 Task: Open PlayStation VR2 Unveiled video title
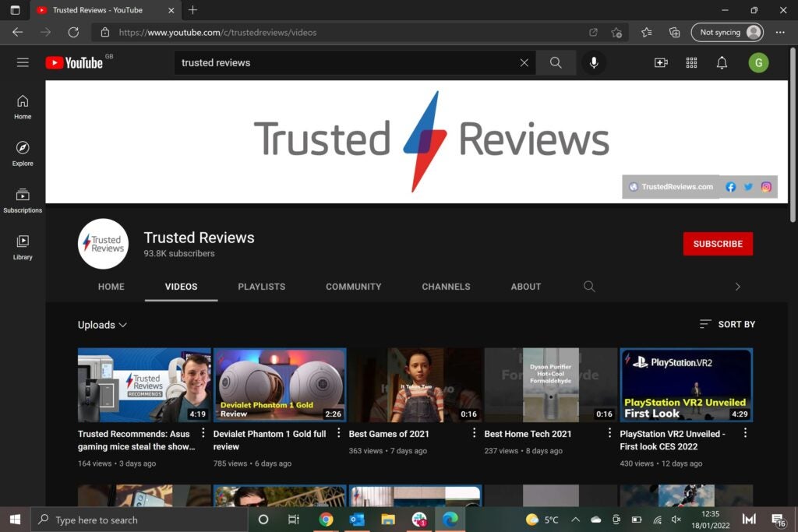[x=673, y=440]
